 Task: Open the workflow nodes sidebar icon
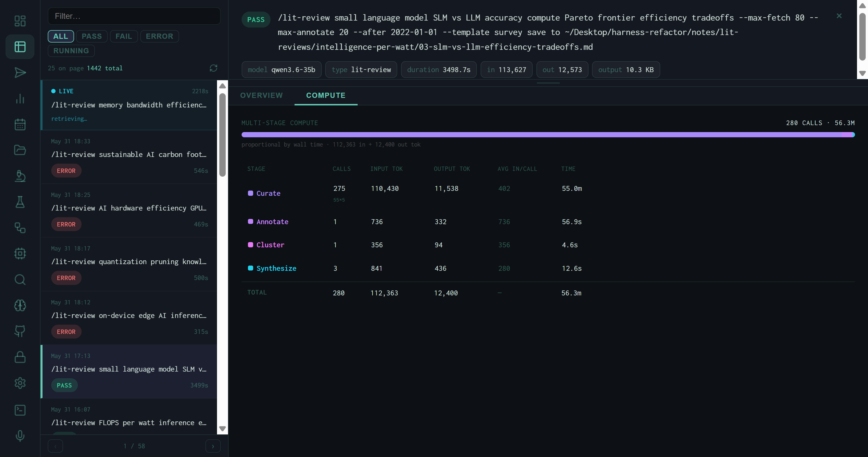[x=20, y=228]
